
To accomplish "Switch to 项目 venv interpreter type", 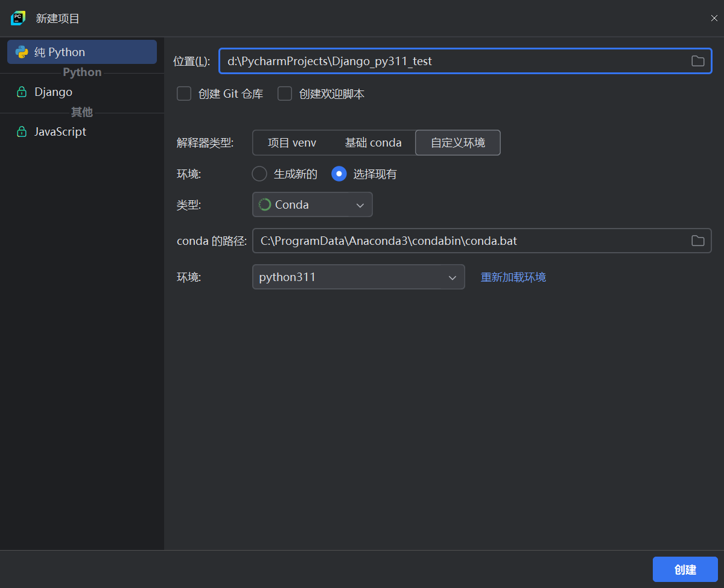I will [x=292, y=143].
